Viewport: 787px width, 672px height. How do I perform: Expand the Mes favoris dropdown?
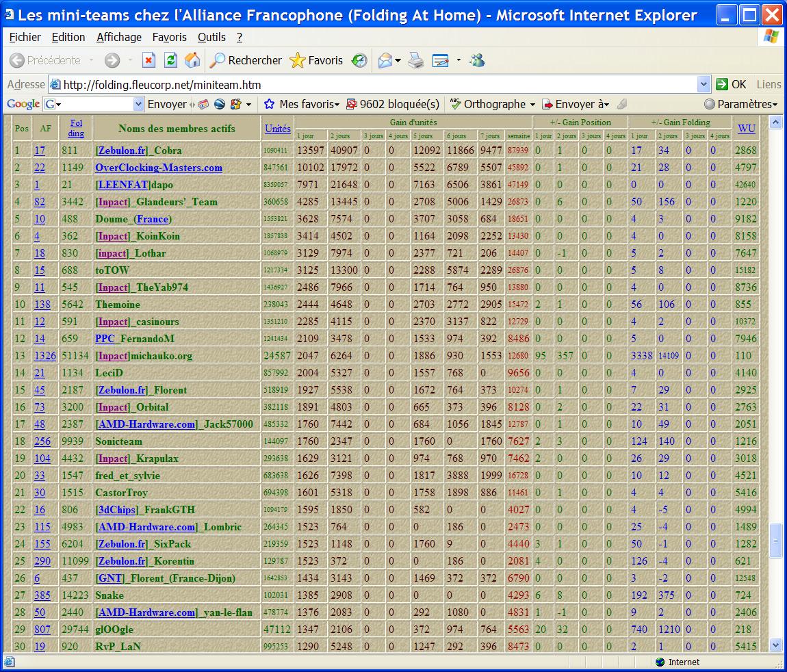(301, 104)
